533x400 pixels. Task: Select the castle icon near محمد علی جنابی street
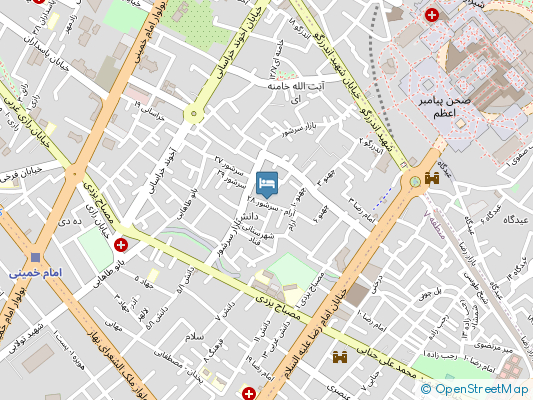(x=340, y=357)
